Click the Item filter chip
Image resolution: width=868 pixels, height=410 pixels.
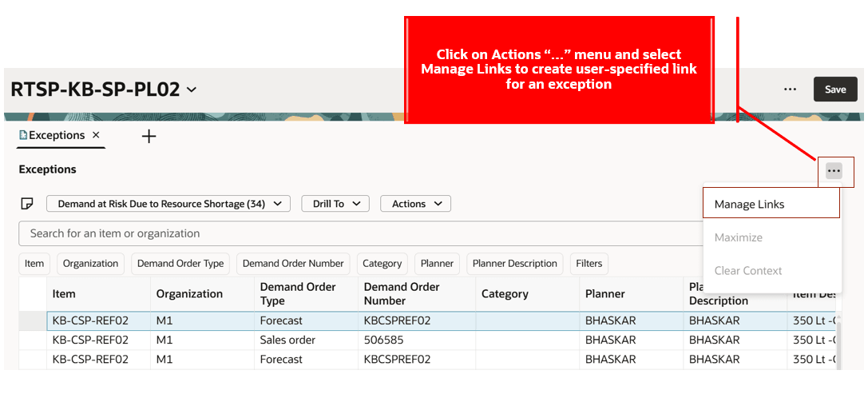click(x=34, y=264)
